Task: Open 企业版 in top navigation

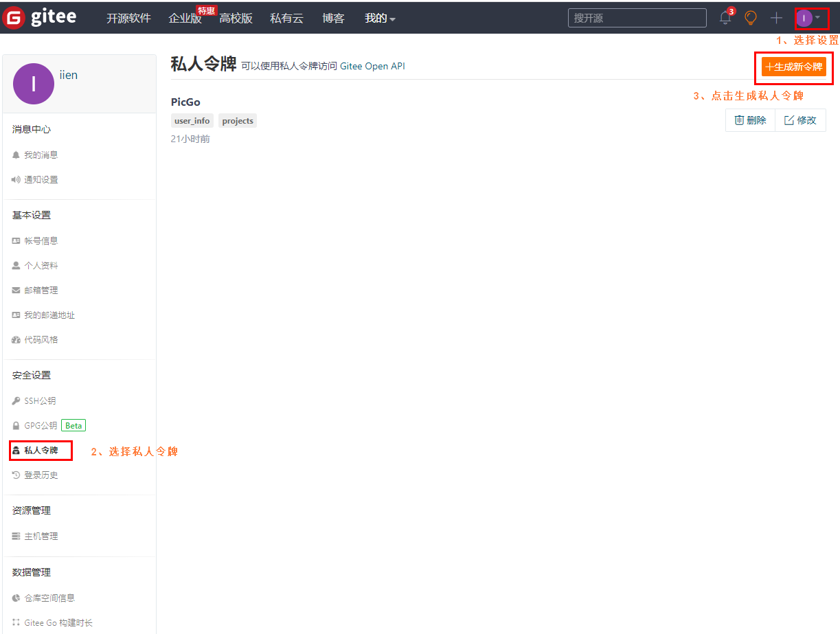Action: click(185, 19)
